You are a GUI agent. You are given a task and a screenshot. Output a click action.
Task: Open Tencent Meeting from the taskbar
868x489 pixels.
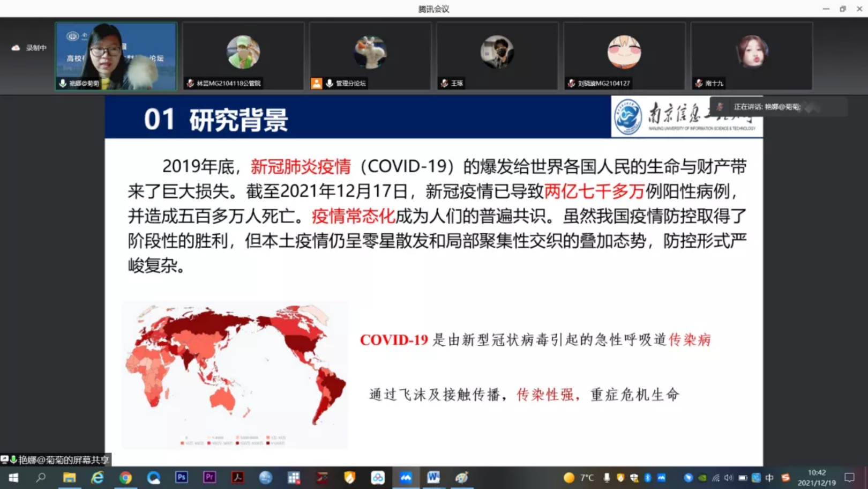point(406,477)
